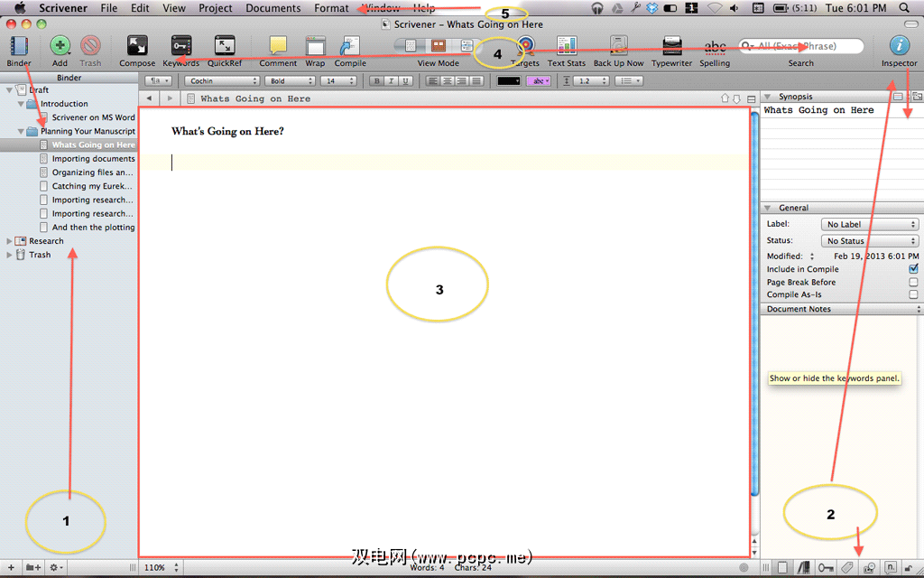The width and height of the screenshot is (924, 578).
Task: Click the Keywords toolbar icon
Action: 180,46
